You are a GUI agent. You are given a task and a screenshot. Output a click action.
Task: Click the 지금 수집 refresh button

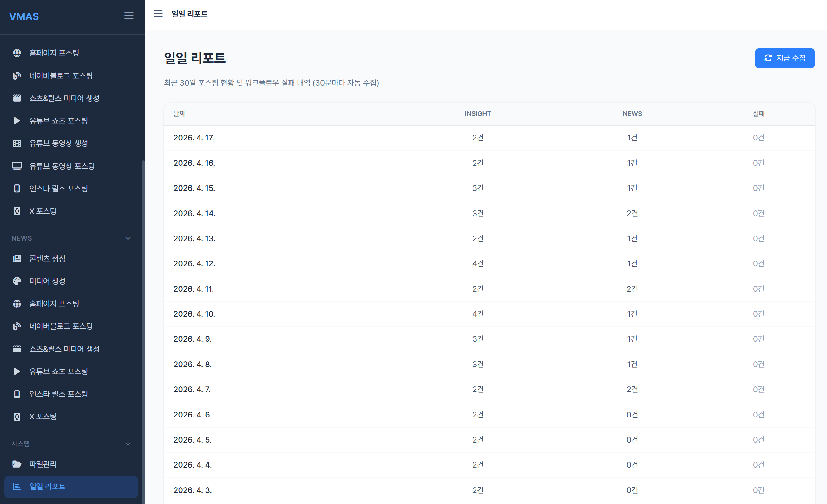tap(784, 58)
